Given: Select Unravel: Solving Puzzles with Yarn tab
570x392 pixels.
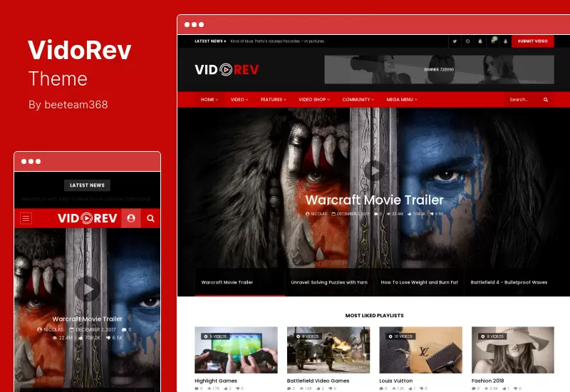Looking at the screenshot, I should coord(329,282).
